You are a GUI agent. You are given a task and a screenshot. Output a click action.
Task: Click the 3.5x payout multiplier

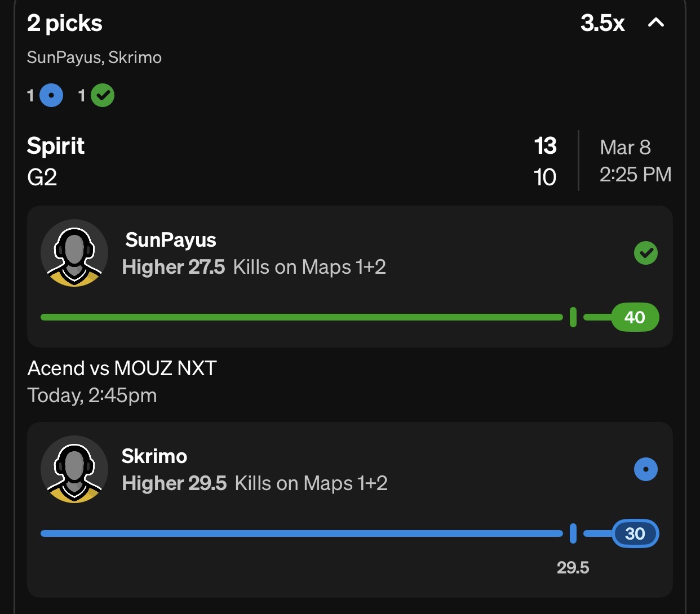coord(602,23)
